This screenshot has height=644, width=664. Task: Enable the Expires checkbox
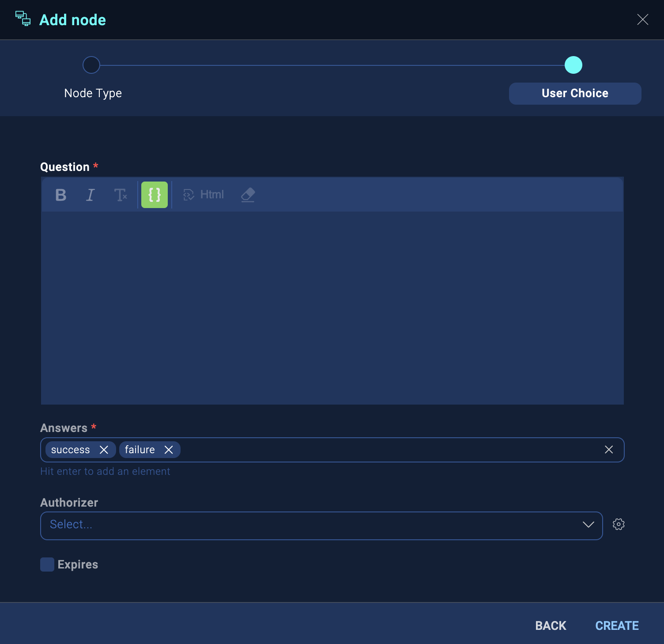(47, 564)
